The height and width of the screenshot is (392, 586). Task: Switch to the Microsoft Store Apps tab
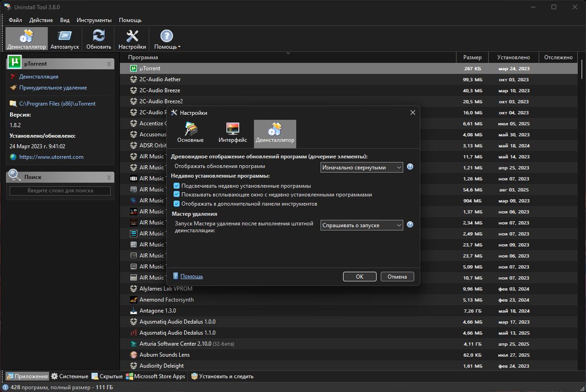(155, 376)
